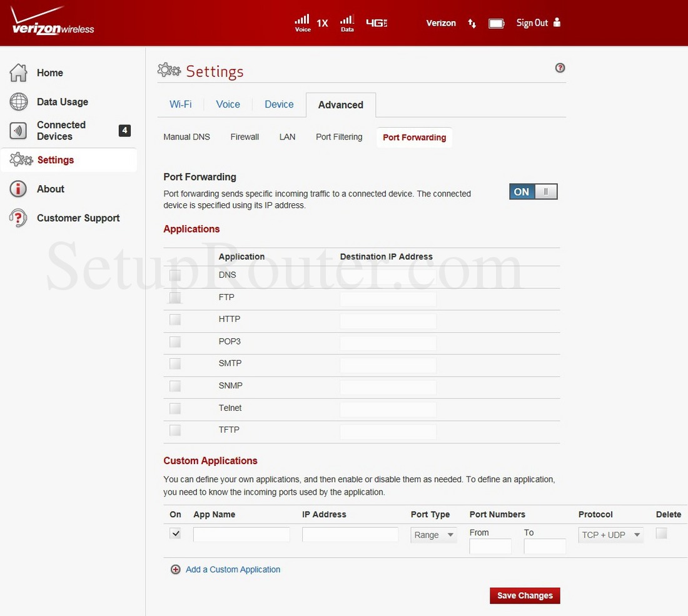
Task: Open the help question mark icon
Action: pyautogui.click(x=560, y=68)
